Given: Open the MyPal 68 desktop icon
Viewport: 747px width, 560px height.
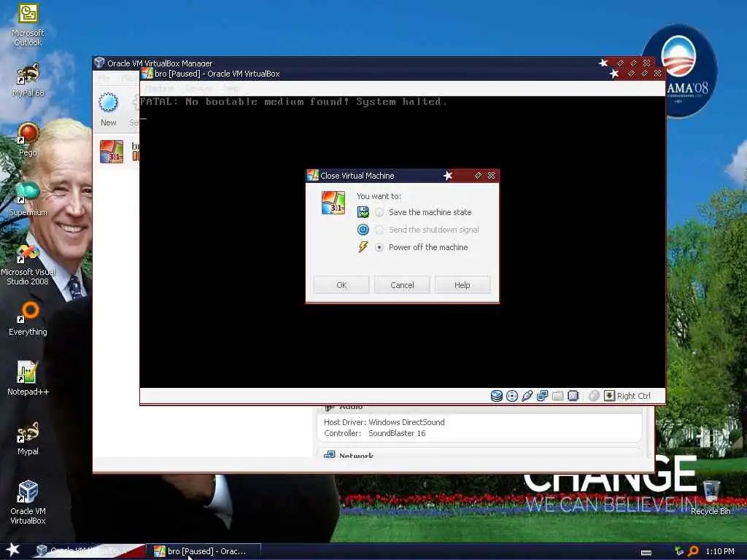Looking at the screenshot, I should (x=28, y=80).
